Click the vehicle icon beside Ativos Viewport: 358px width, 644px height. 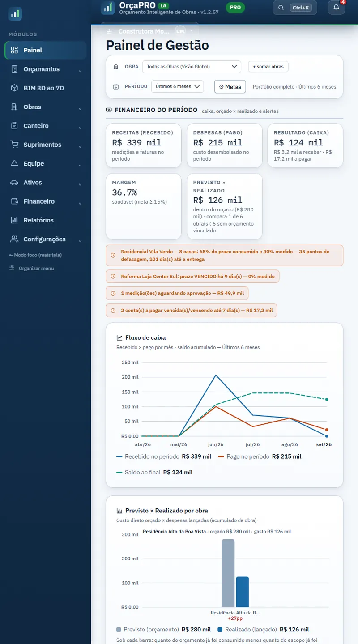point(14,183)
